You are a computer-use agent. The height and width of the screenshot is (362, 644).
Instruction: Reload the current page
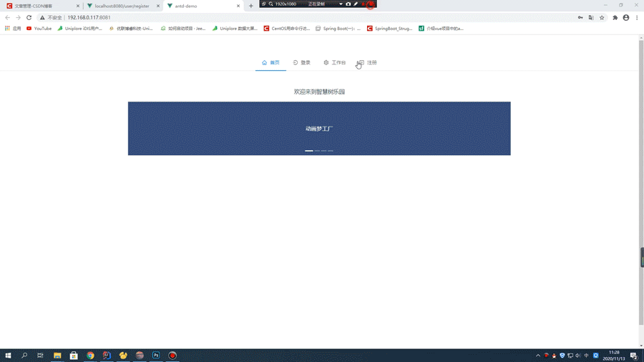pyautogui.click(x=29, y=18)
